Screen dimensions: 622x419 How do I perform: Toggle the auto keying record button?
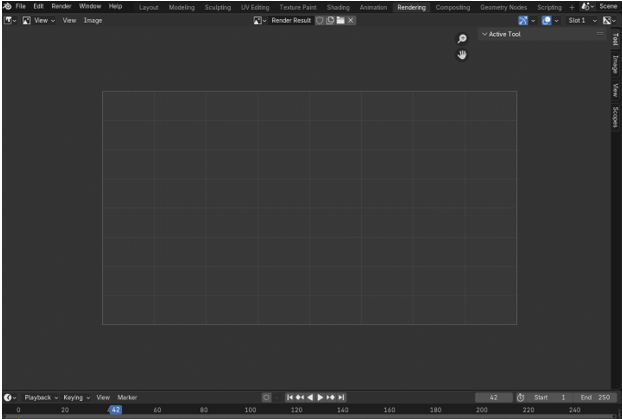[266, 397]
